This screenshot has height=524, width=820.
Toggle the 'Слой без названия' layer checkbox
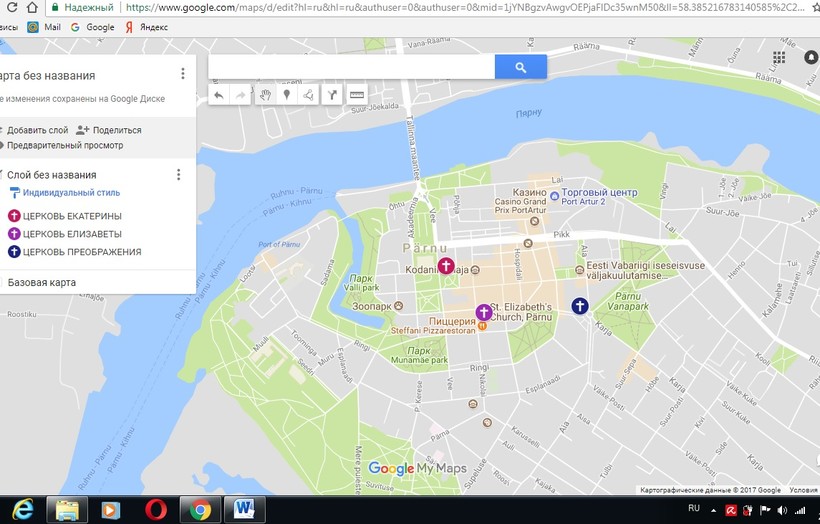tap(1, 175)
